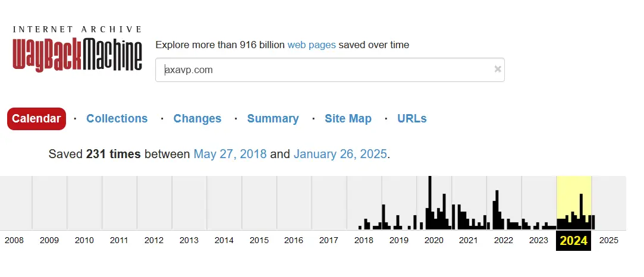Click the Wayback Machine logo
Viewport: 644px width, 277px height.
(77, 50)
